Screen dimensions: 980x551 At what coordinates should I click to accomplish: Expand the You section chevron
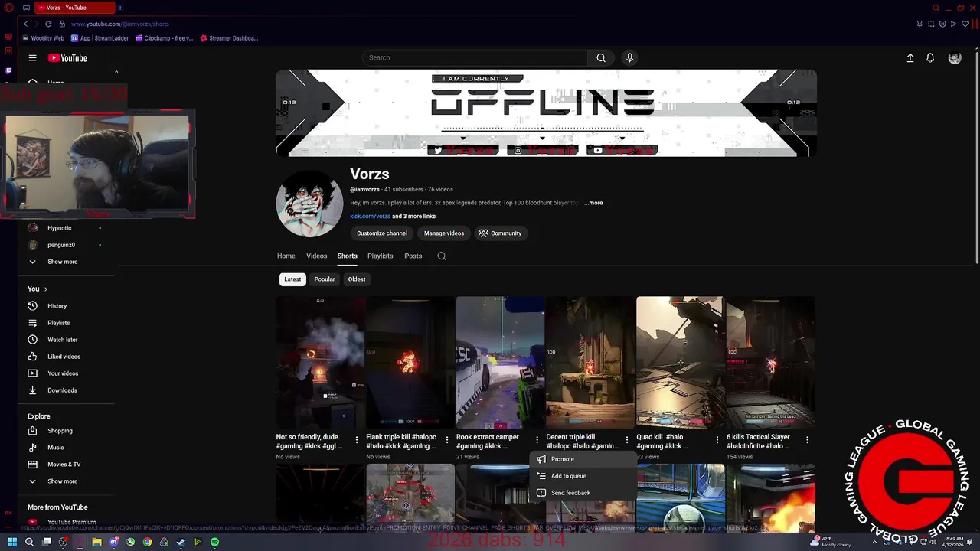click(45, 289)
